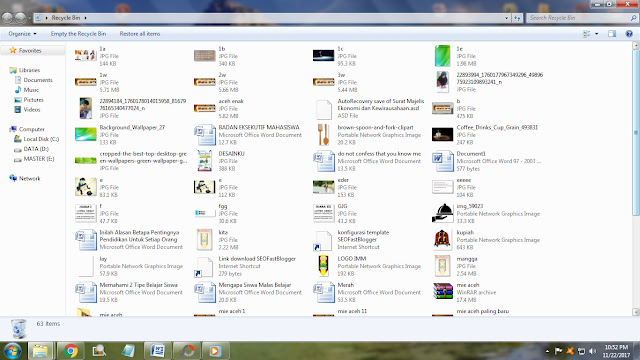Click the Forward navigation button

pos(20,18)
